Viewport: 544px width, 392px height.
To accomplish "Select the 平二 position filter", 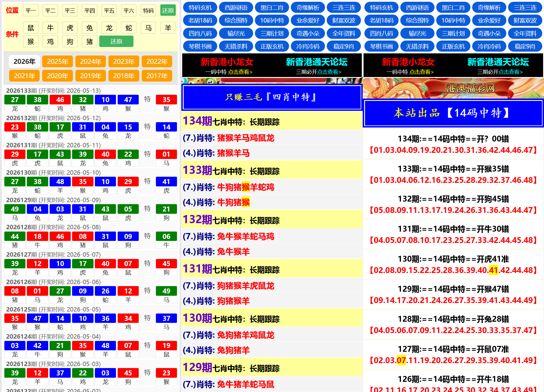I will (50, 11).
